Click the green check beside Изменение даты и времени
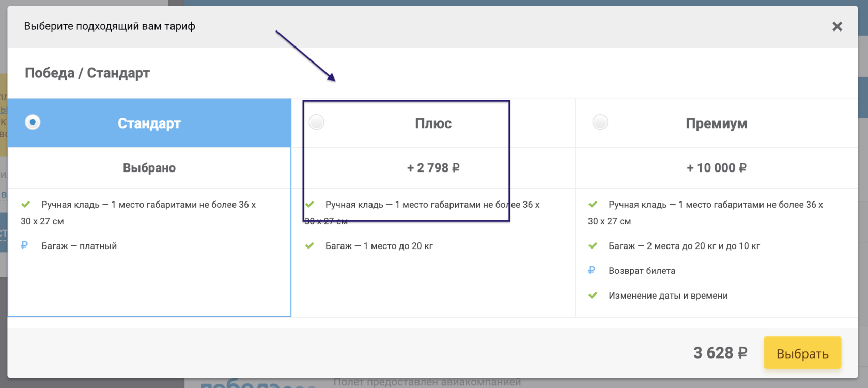This screenshot has width=868, height=388. point(593,296)
